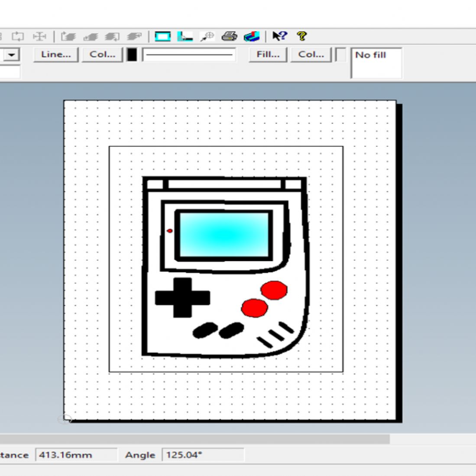Click the rotate-object toolbar icon
The image size is (476, 476).
[18, 36]
